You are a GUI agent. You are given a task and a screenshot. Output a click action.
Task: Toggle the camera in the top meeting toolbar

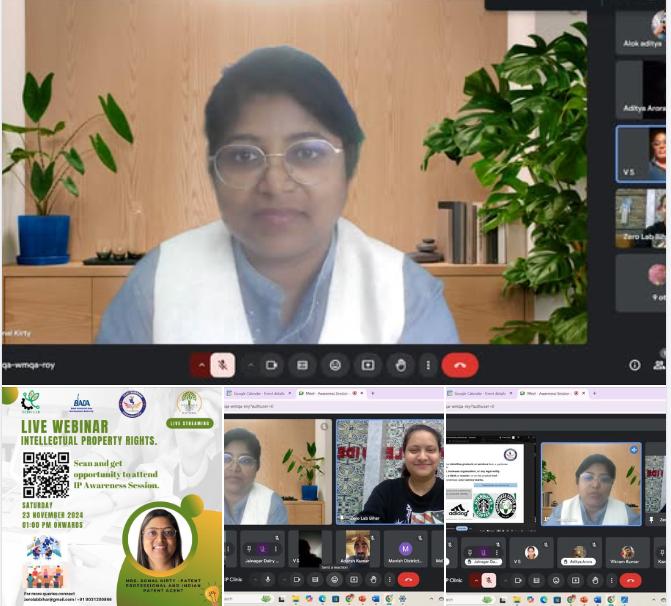(270, 365)
